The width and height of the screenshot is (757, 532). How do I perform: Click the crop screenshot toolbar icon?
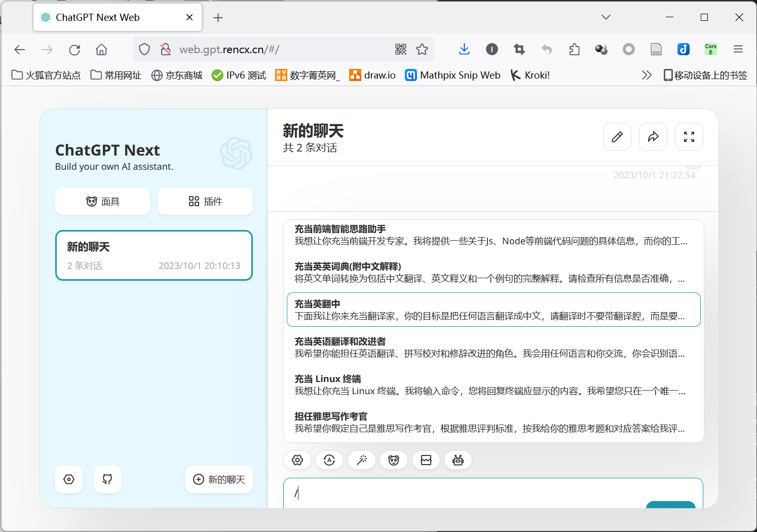coord(519,49)
